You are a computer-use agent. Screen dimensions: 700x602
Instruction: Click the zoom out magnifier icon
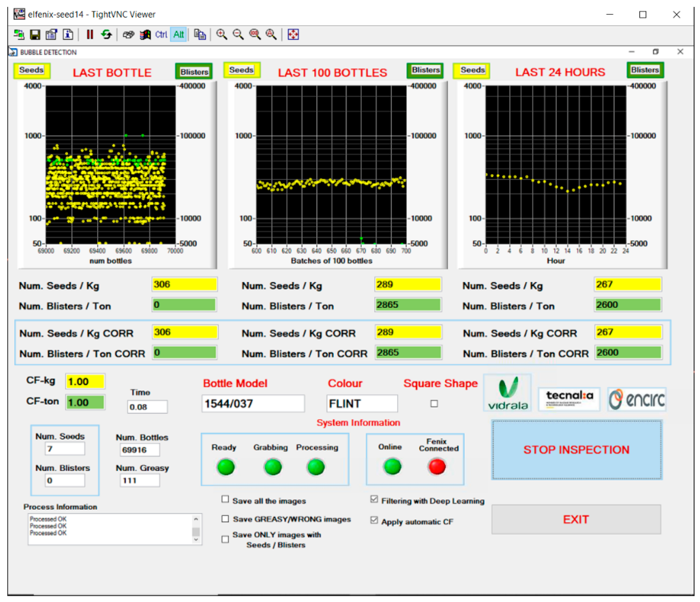point(238,34)
